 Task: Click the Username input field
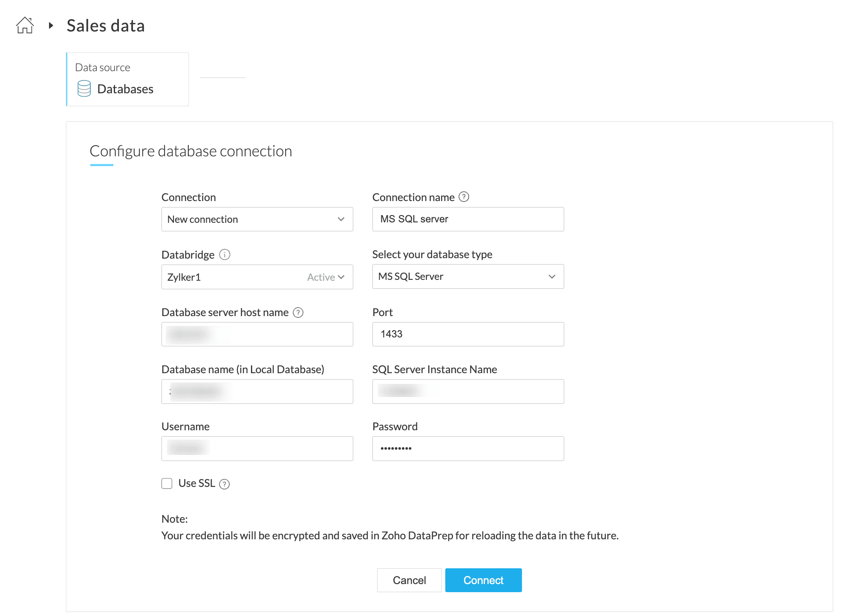[x=257, y=449]
